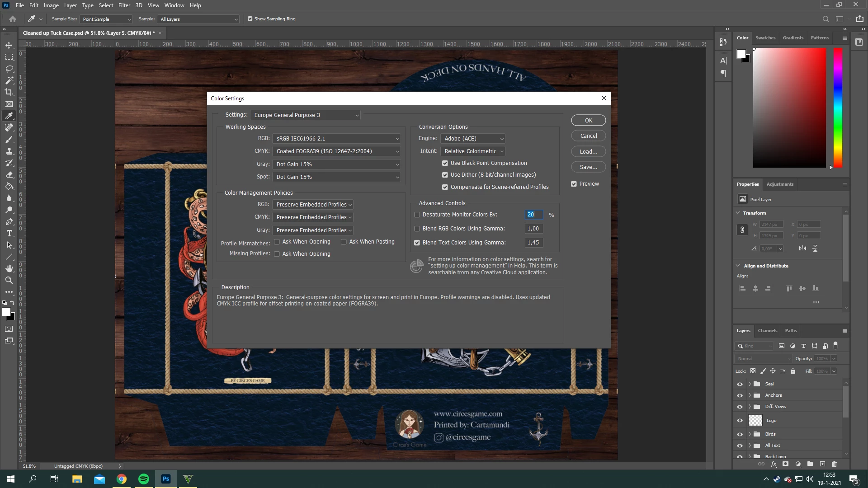This screenshot has width=868, height=488.
Task: Disable Use Black Point Compensation
Action: click(x=445, y=163)
